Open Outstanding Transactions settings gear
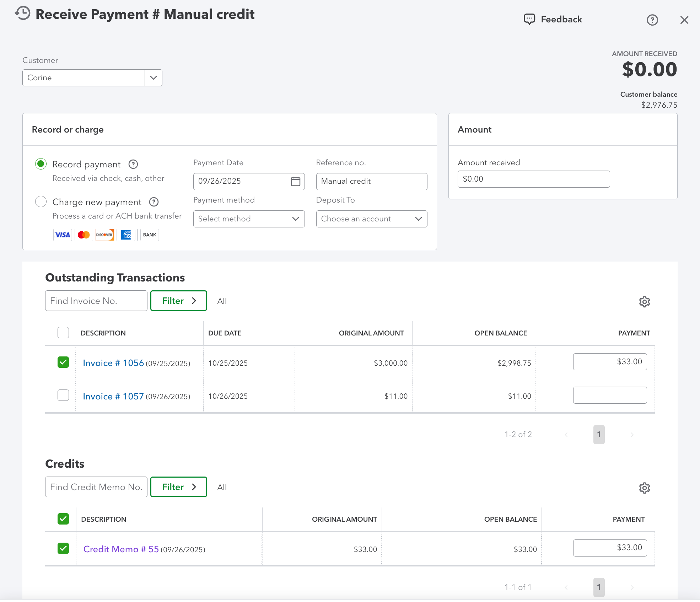Screen dimensions: 700x602 (x=644, y=302)
